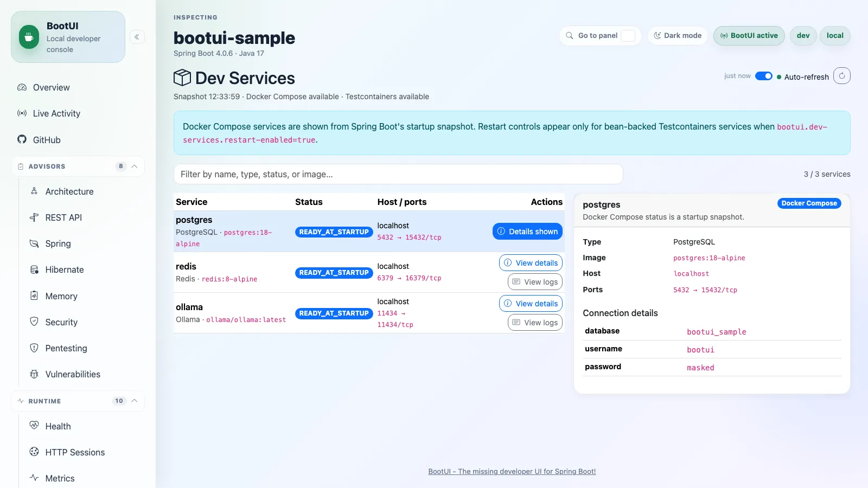Click ollama READY_AT_STARTUP status badge
The height and width of the screenshot is (488, 868).
pyautogui.click(x=334, y=313)
